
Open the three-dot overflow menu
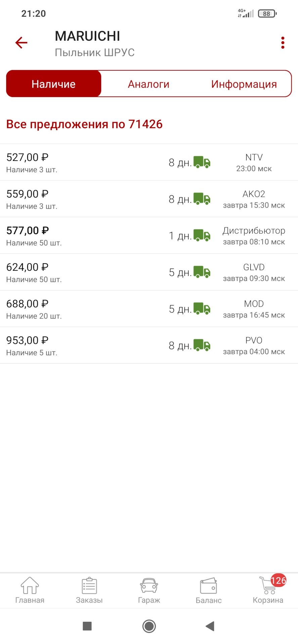(283, 43)
